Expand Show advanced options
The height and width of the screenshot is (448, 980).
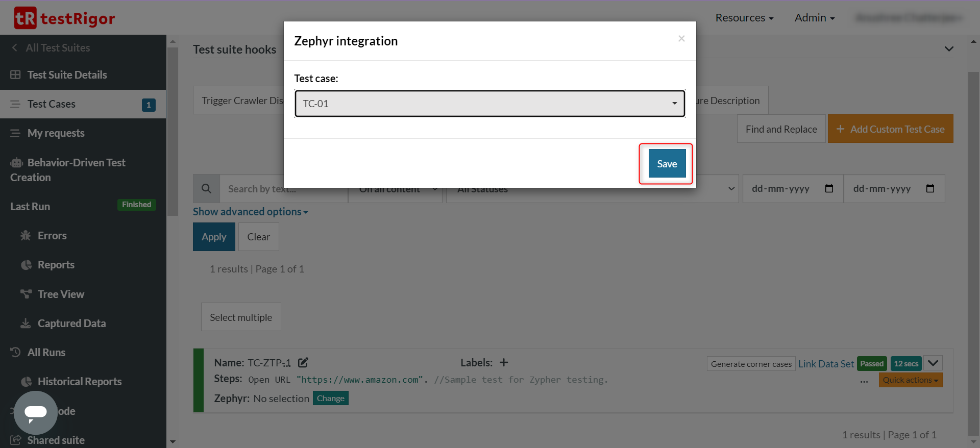[x=250, y=212]
